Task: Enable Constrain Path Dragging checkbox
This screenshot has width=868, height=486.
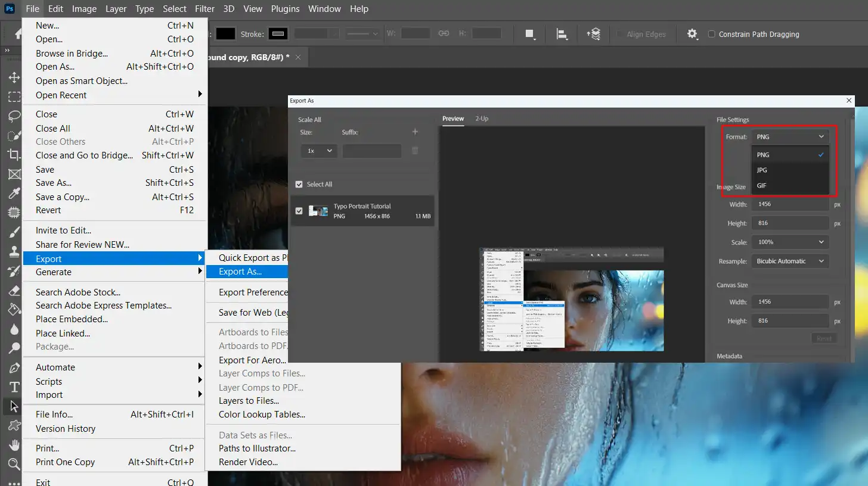Action: pyautogui.click(x=711, y=34)
